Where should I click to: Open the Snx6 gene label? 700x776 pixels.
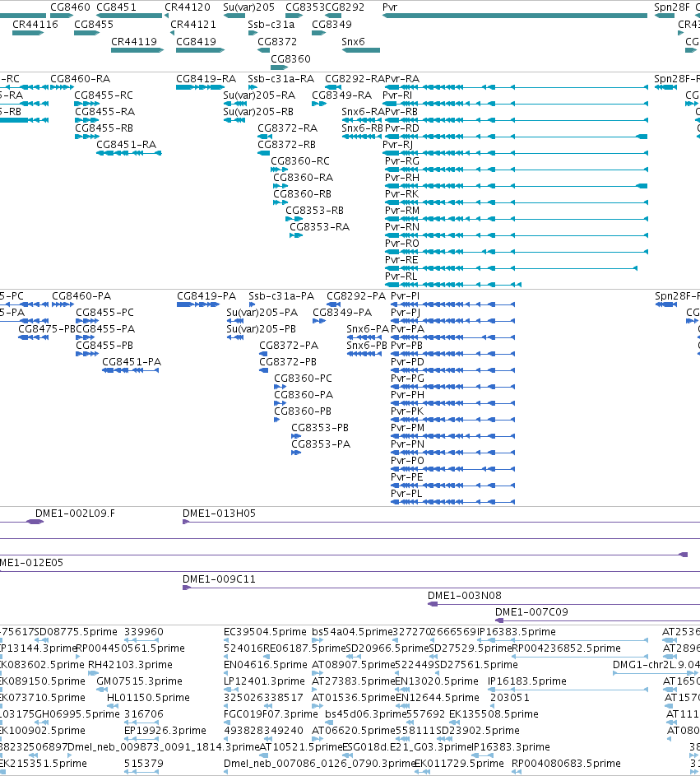coord(353,42)
